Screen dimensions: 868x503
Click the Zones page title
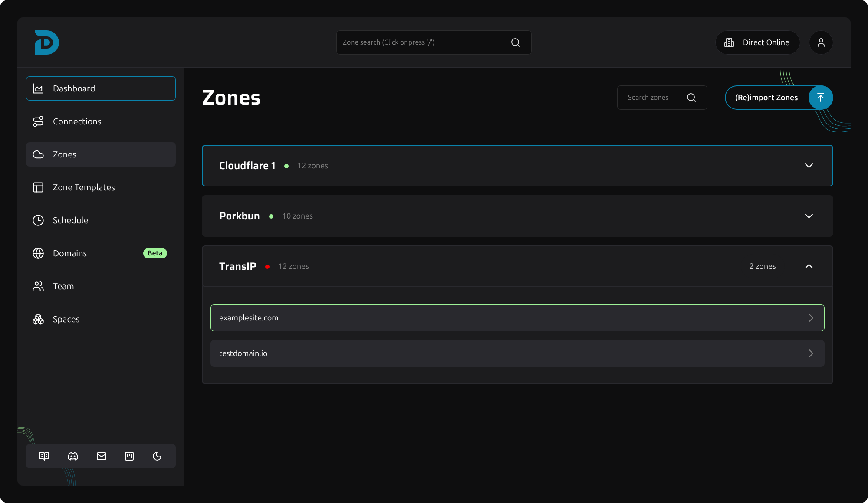click(x=231, y=98)
